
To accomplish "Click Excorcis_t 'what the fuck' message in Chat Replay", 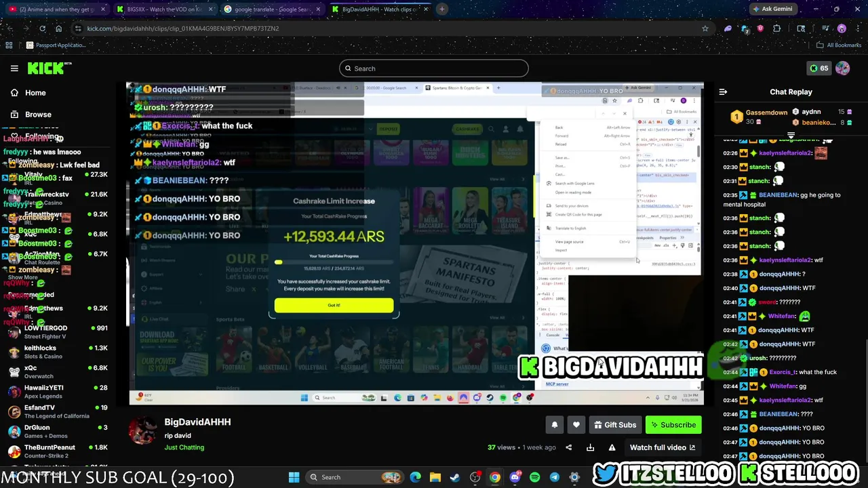I will click(780, 372).
